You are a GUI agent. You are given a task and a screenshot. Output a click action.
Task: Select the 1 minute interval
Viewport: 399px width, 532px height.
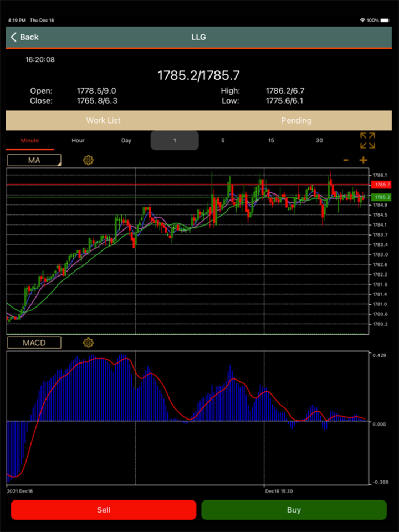point(175,140)
